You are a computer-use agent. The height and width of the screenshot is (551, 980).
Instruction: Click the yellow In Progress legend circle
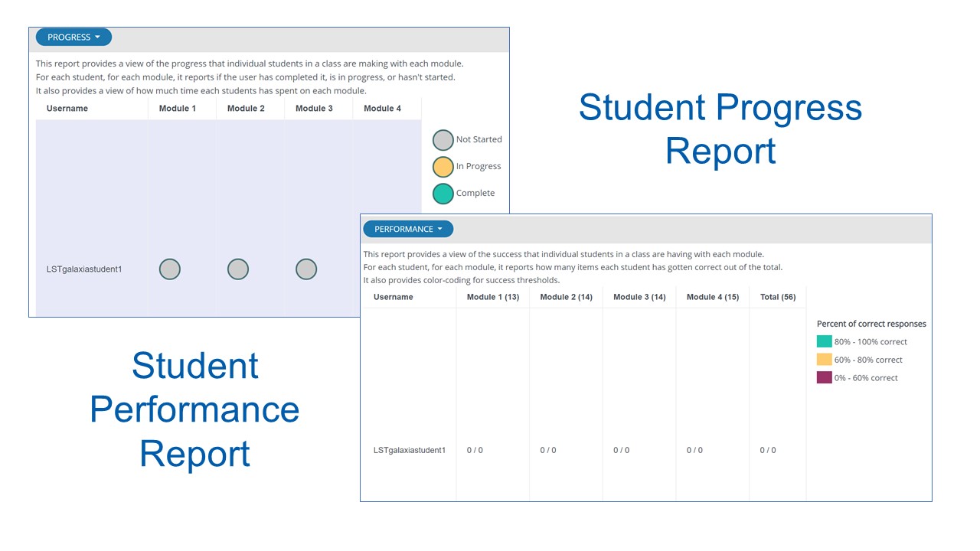443,167
